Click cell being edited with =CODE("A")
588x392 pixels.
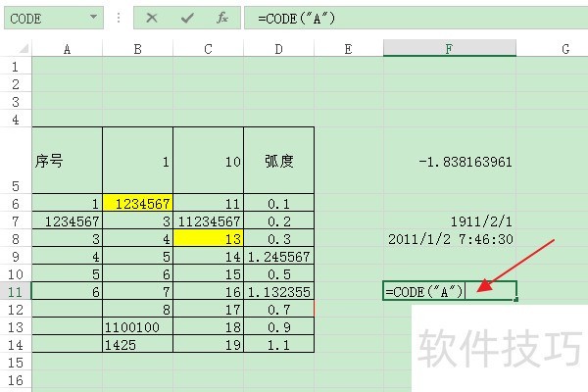(450, 291)
